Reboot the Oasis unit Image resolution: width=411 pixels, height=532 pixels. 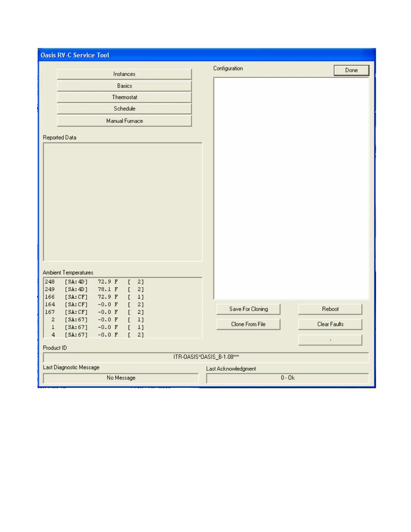(x=330, y=309)
